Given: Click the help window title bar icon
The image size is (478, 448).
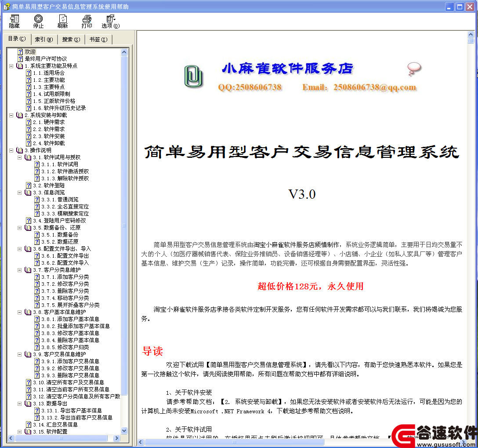Looking at the screenshot, I should coord(7,7).
